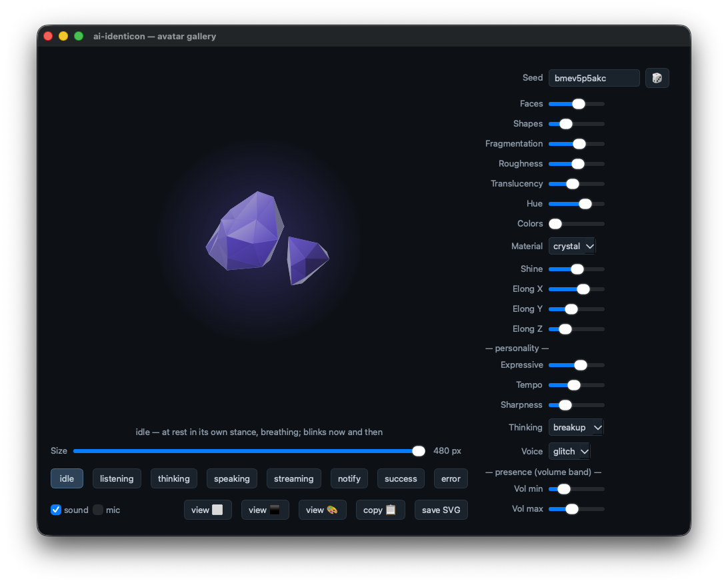Trigger the success state
The image size is (728, 585).
pos(401,479)
